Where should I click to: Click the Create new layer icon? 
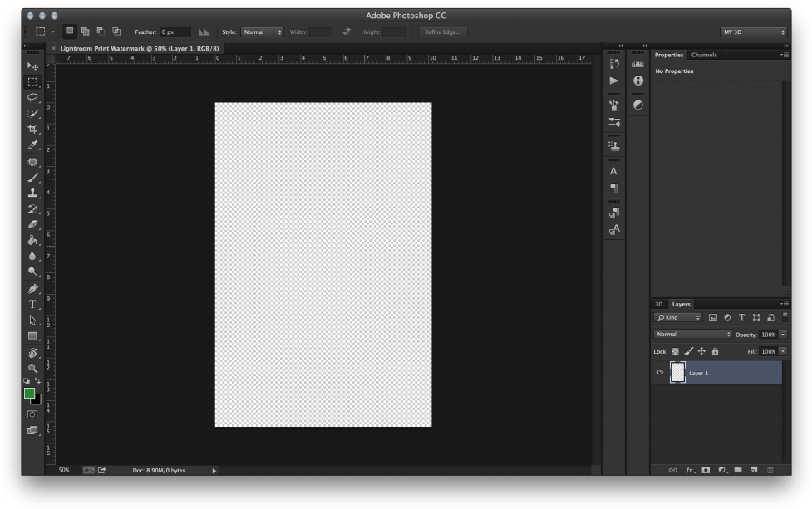(x=753, y=470)
